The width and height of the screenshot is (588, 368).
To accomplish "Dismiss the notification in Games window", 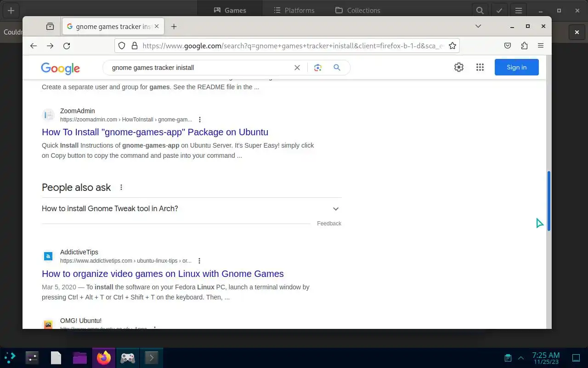I will click(577, 32).
